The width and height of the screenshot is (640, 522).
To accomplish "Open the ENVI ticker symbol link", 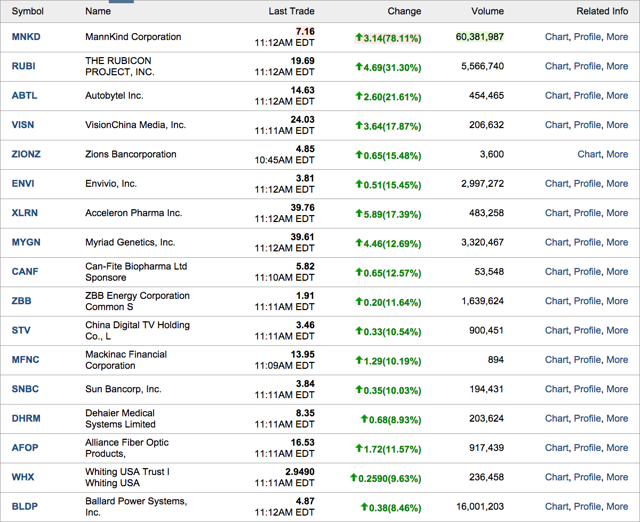I will pyautogui.click(x=23, y=184).
